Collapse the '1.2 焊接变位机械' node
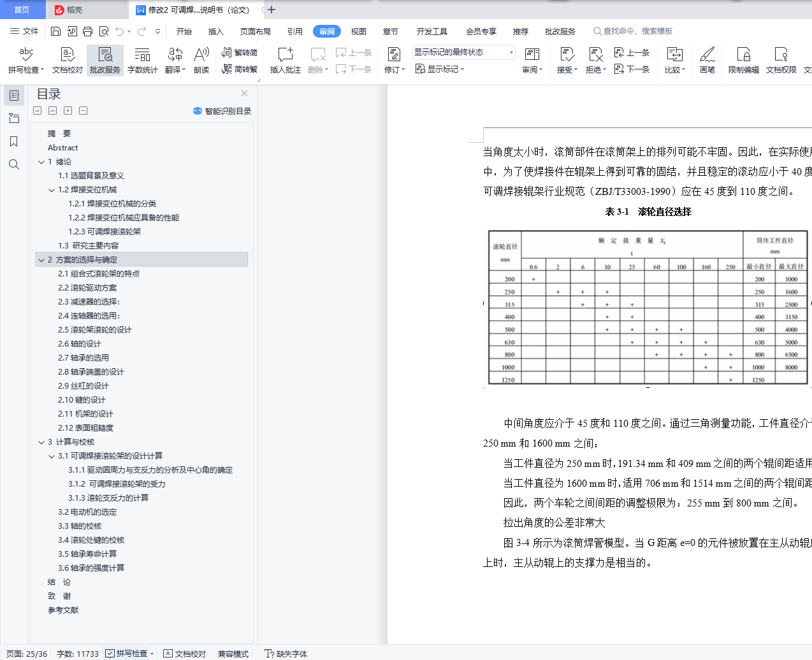This screenshot has height=660, width=812. (52, 190)
